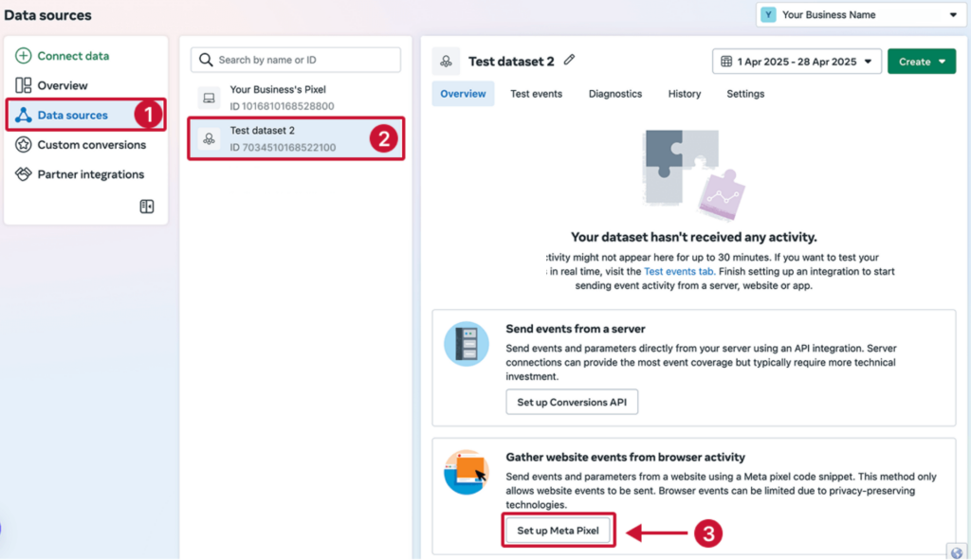
Task: Open the 1 Apr 2025 - 28 Apr 2025 date picker
Action: 797,62
